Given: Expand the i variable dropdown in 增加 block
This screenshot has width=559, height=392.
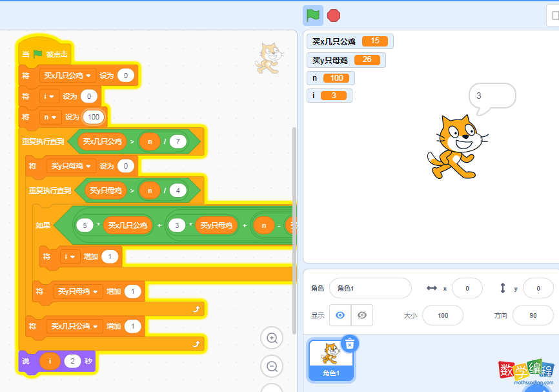Looking at the screenshot, I should coord(70,257).
